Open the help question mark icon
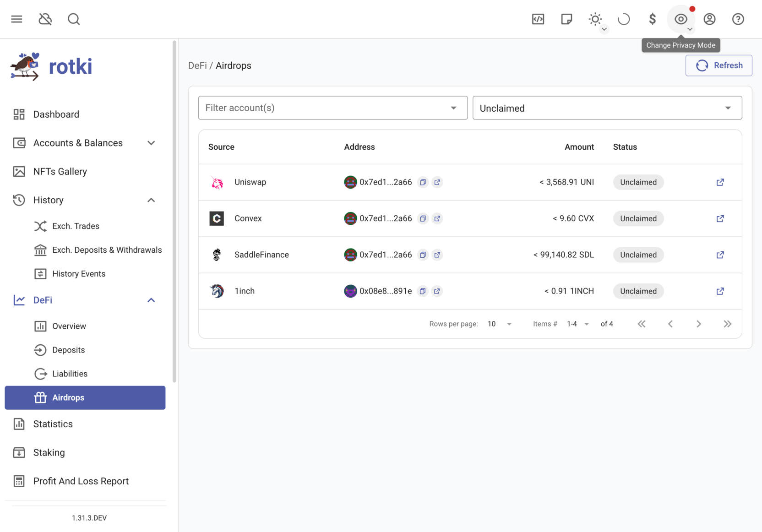Viewport: 762px width, 532px height. 738,19
